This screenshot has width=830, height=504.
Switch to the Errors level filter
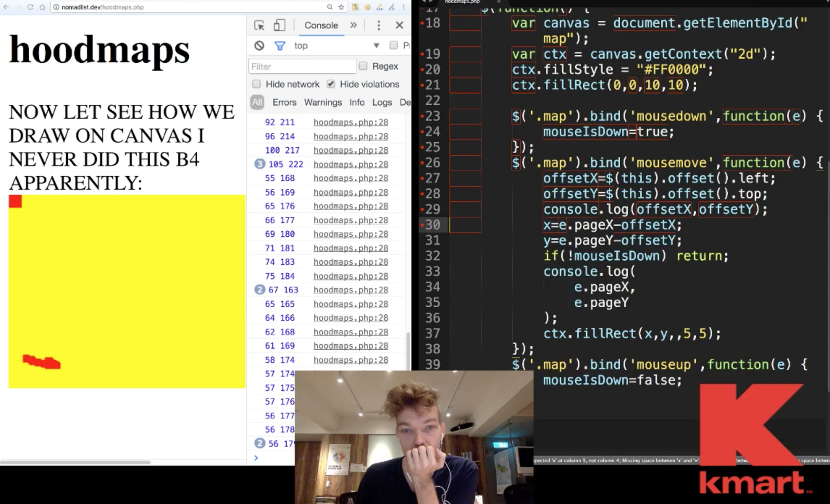(x=284, y=102)
